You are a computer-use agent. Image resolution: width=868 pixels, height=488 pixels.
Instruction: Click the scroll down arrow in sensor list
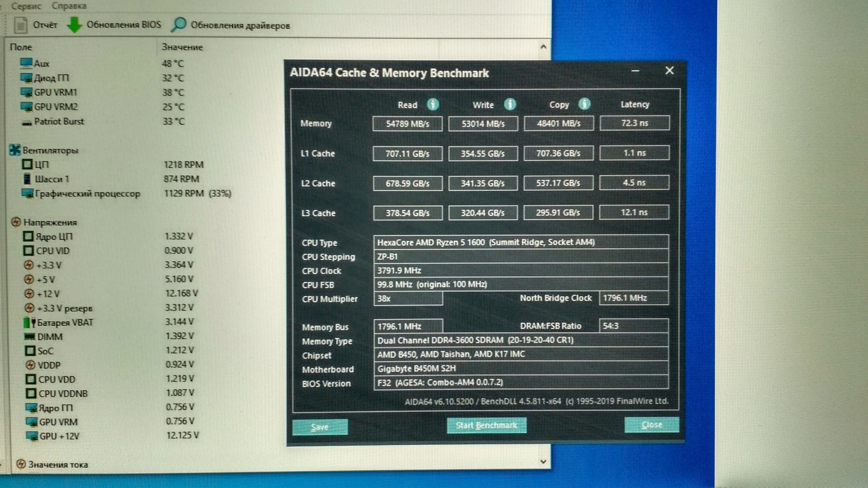[543, 462]
